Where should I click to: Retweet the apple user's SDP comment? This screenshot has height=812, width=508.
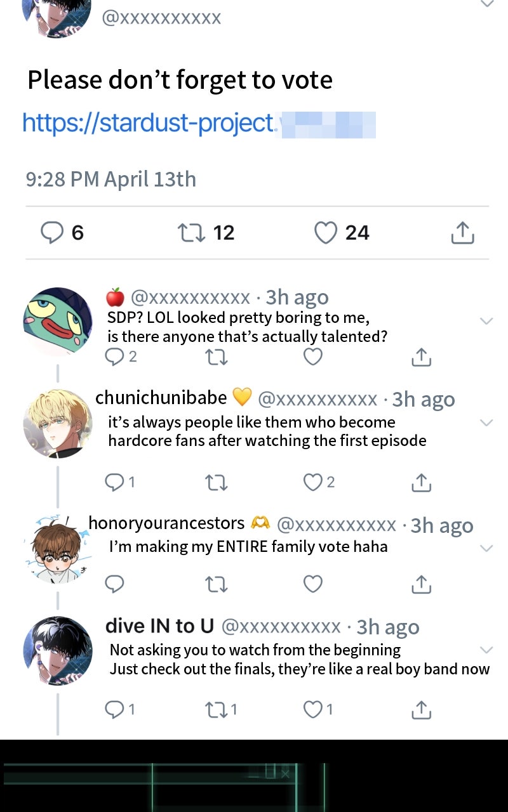click(217, 358)
